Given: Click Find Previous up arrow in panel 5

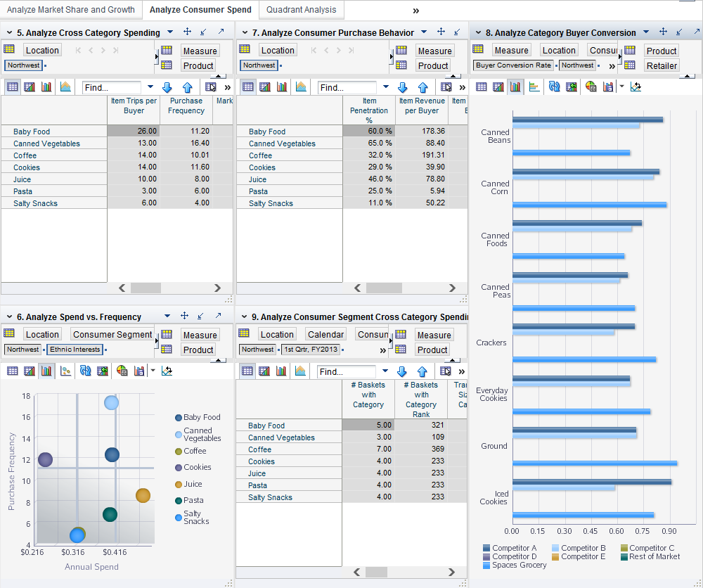Looking at the screenshot, I should (188, 87).
